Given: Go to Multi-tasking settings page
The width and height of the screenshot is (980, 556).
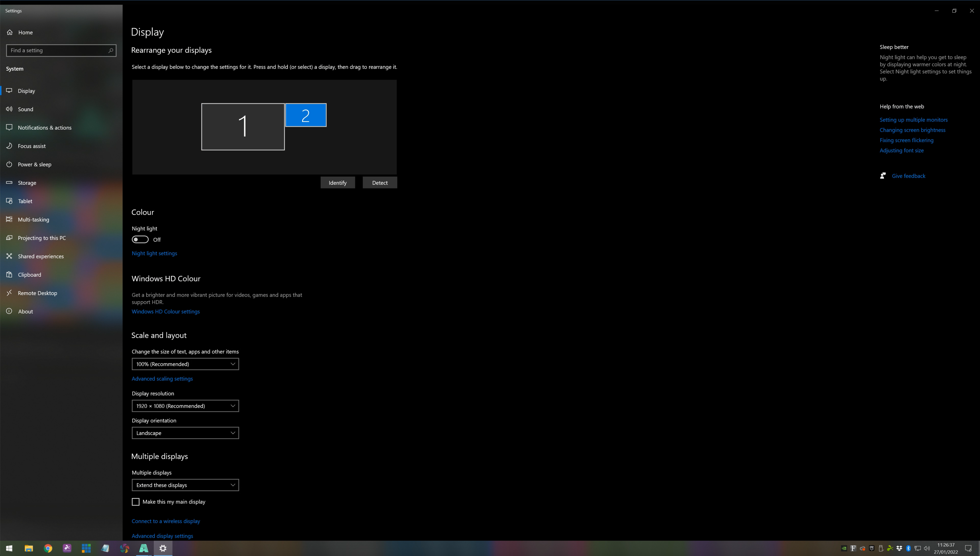Looking at the screenshot, I should [x=33, y=220].
